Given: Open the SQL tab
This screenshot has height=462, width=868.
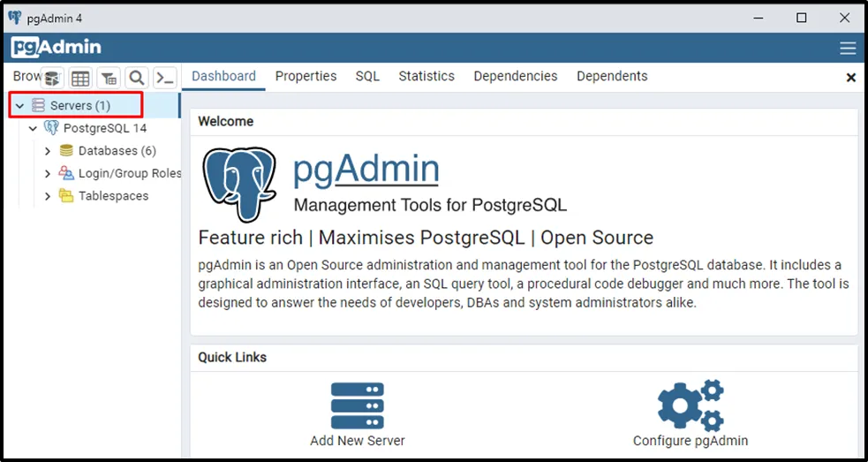Looking at the screenshot, I should pos(367,76).
